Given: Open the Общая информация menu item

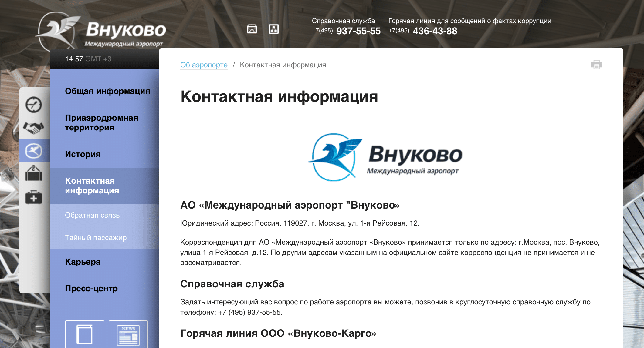Looking at the screenshot, I should click(108, 91).
